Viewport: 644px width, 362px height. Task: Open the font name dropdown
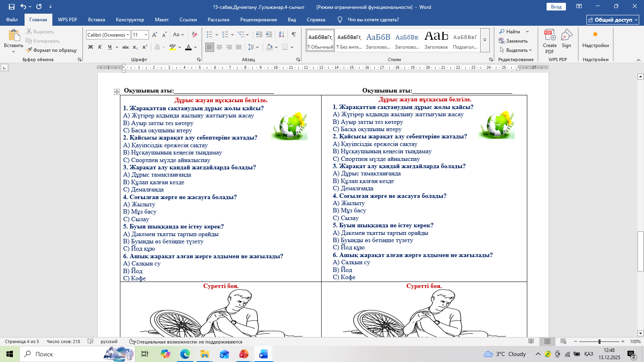(128, 35)
